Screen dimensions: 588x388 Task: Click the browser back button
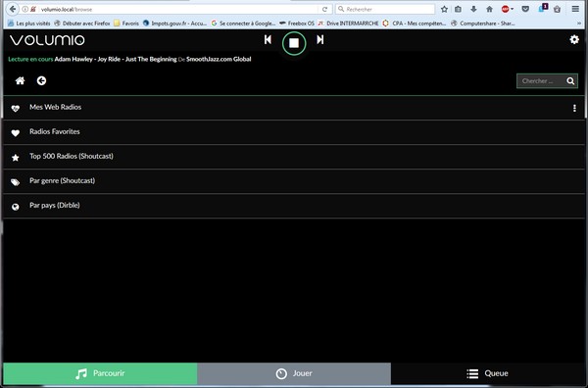click(13, 9)
